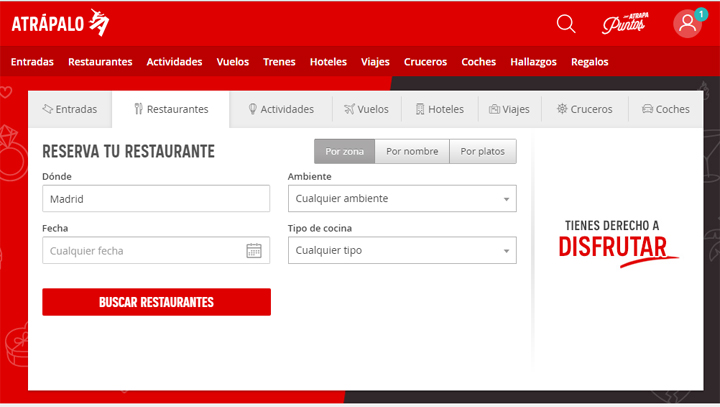Open the search magnifier icon
The height and width of the screenshot is (407, 720).
coord(566,23)
